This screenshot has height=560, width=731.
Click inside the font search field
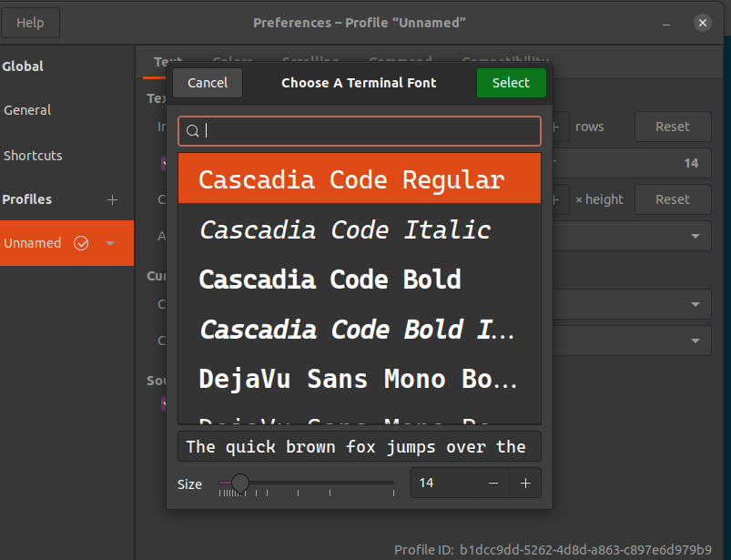(360, 131)
